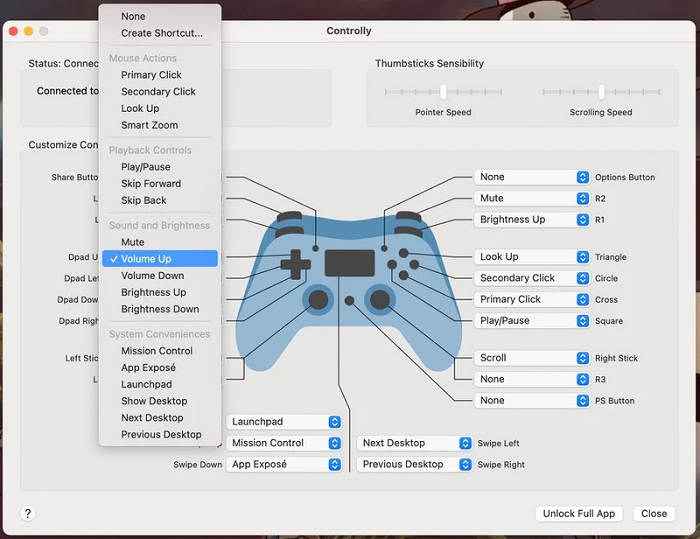700x539 pixels.
Task: Select None in the open menu
Action: click(160, 17)
